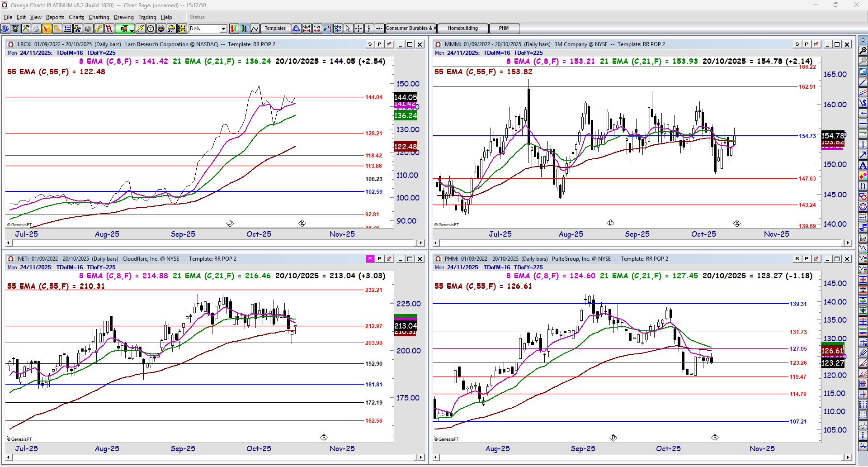
Task: Click the PHM symbol button
Action: (504, 29)
